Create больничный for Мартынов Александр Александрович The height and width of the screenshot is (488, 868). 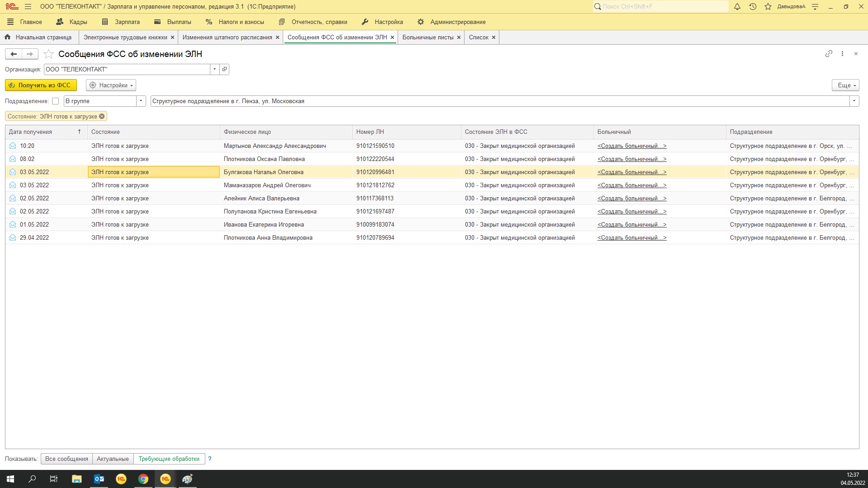click(632, 146)
